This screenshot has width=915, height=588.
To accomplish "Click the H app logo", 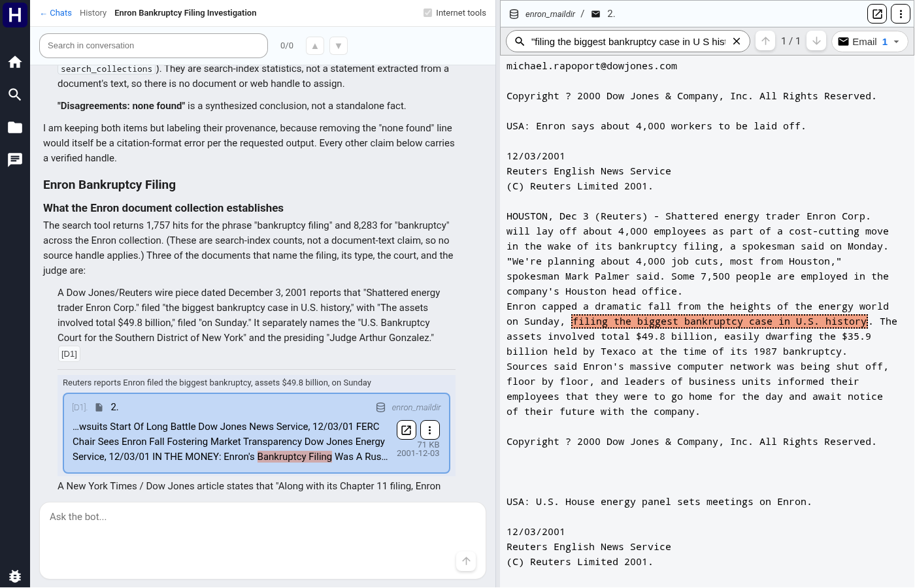I will pos(15,14).
